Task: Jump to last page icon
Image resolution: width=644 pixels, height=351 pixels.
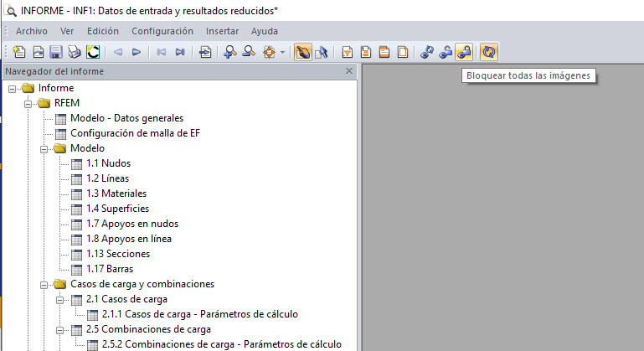Action: tap(180, 52)
